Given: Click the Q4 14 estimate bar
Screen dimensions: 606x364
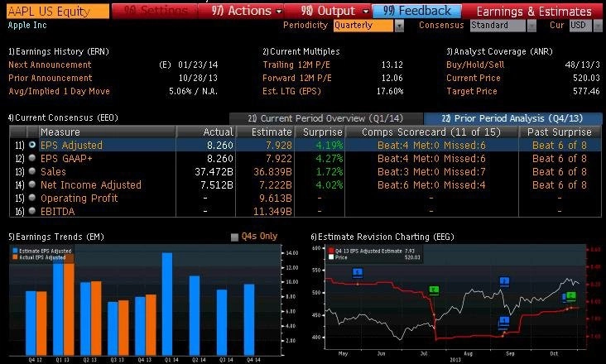Looking at the screenshot, I should 249,319.
